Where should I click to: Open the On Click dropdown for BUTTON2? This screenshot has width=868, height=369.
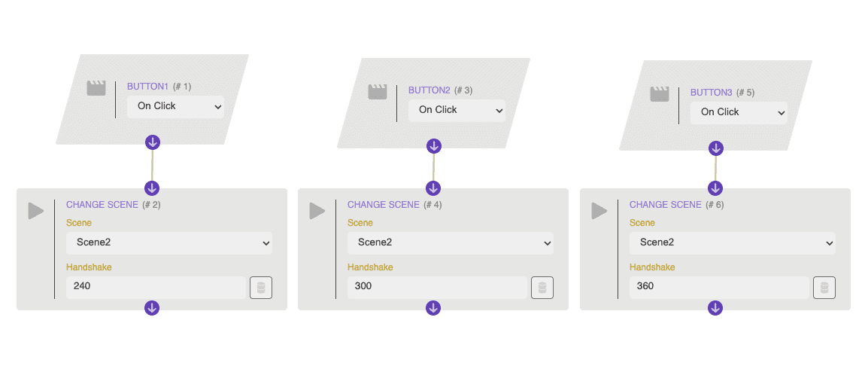pos(457,110)
